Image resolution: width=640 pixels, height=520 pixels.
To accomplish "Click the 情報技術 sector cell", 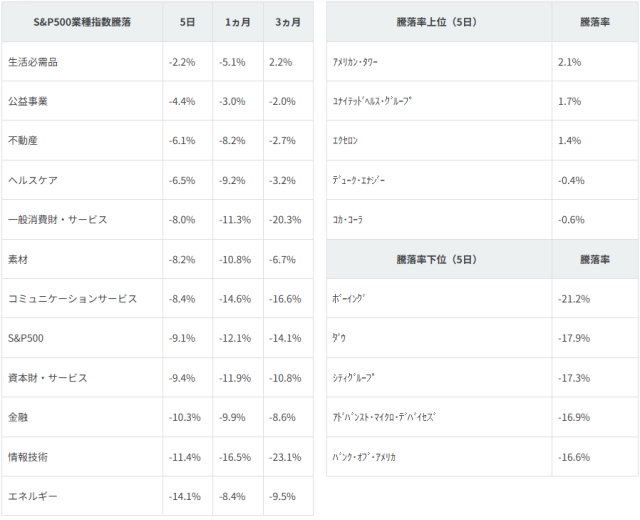I will [x=27, y=457].
